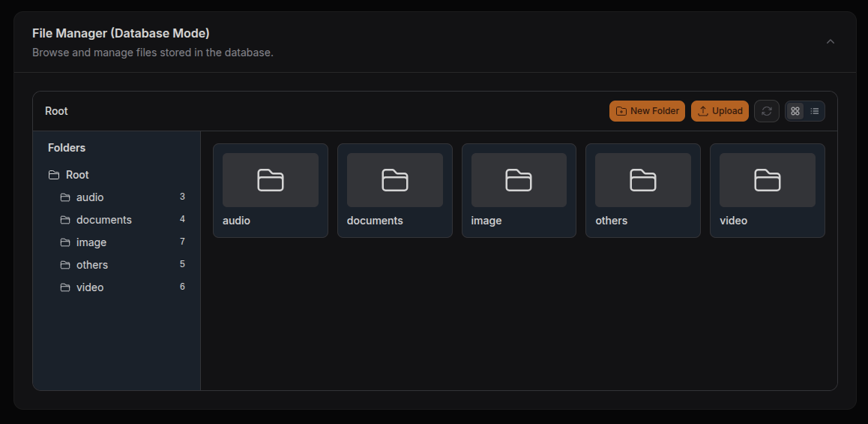
Task: Switch to grid view layout
Action: coord(795,111)
